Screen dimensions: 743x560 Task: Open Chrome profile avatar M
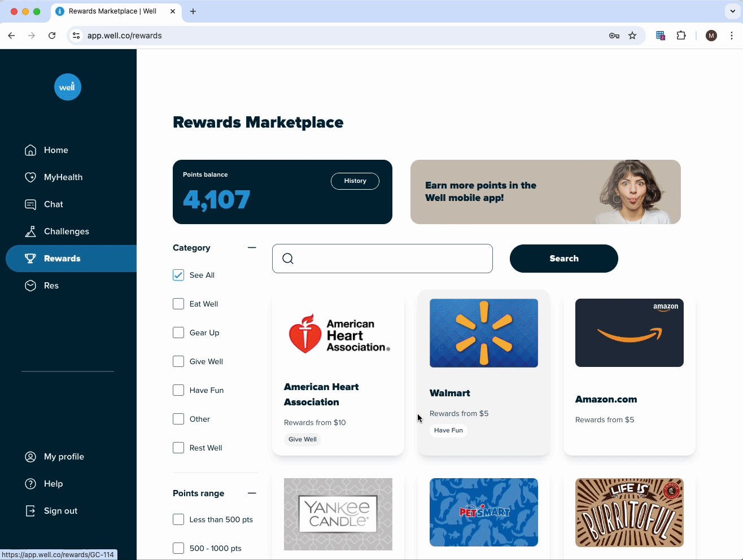711,36
